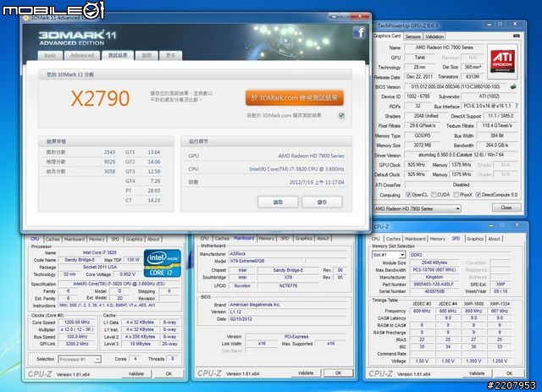
Task: Click the GPU Name field in GPU-Z
Action: tap(444, 47)
